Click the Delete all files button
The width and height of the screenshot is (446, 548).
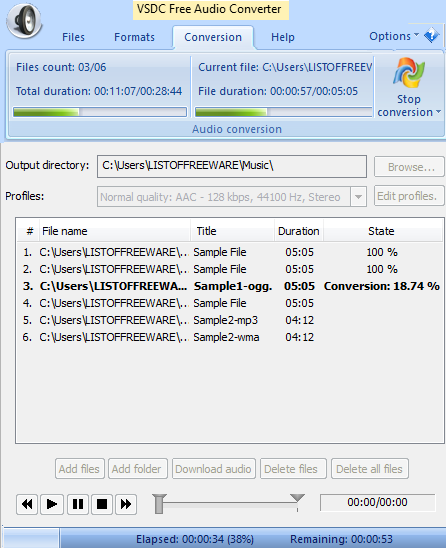[369, 469]
